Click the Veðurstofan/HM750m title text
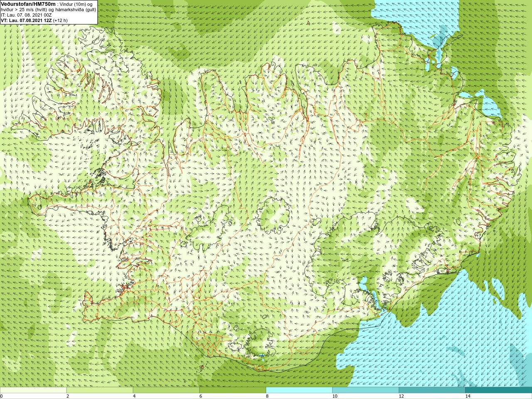The image size is (532, 399). coord(28,4)
